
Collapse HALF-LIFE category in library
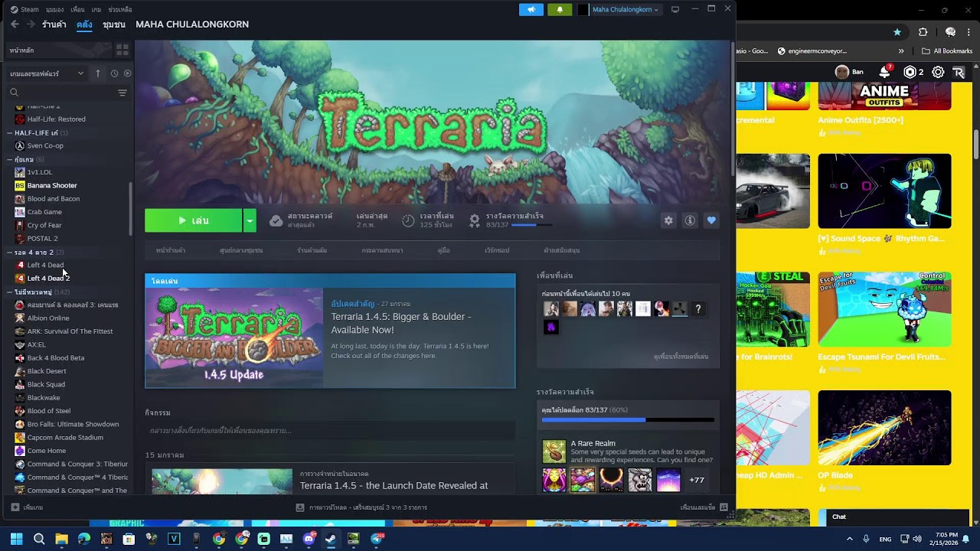pyautogui.click(x=11, y=132)
